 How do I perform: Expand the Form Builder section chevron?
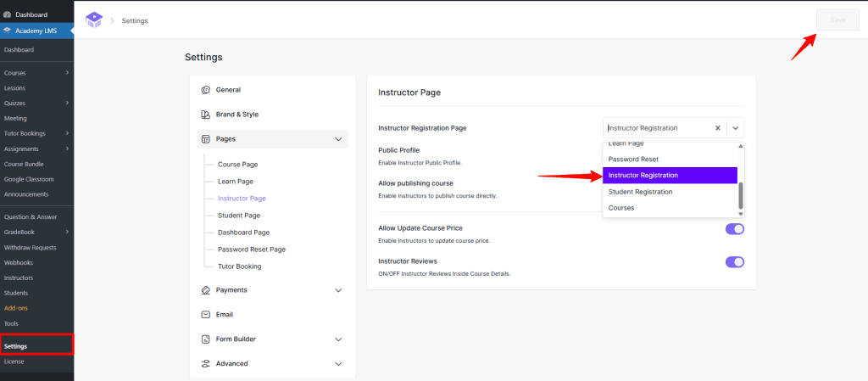pos(339,339)
